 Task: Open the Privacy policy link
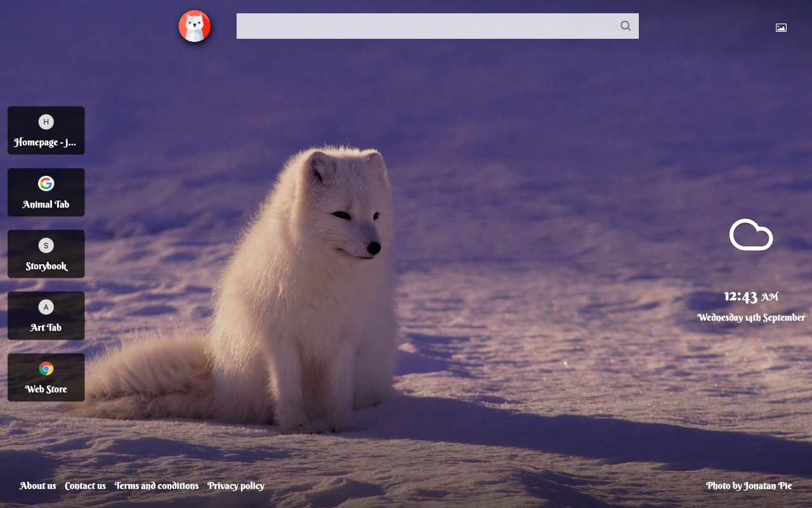click(236, 485)
